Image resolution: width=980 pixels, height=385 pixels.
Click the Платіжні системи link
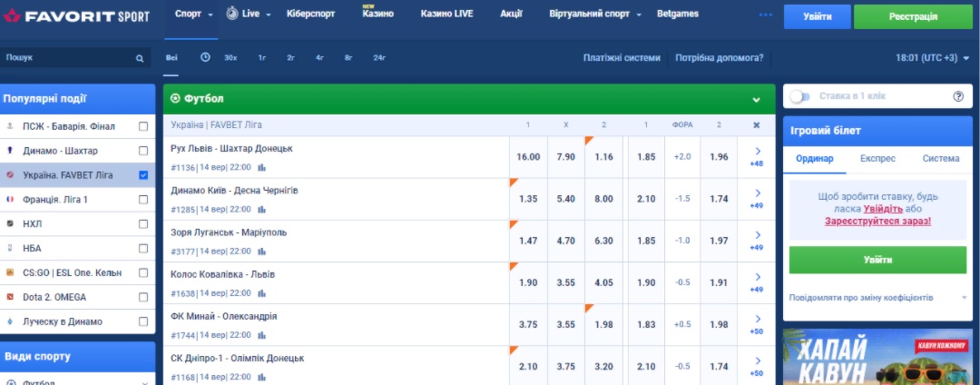[622, 57]
